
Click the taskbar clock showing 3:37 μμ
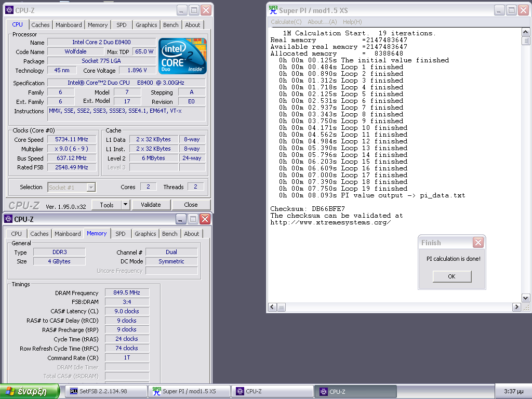[514, 391]
